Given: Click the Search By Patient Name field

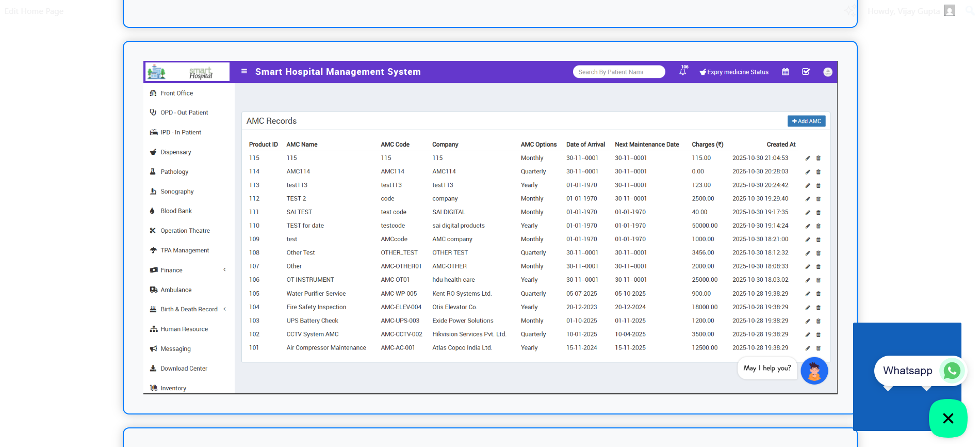Looking at the screenshot, I should tap(618, 72).
